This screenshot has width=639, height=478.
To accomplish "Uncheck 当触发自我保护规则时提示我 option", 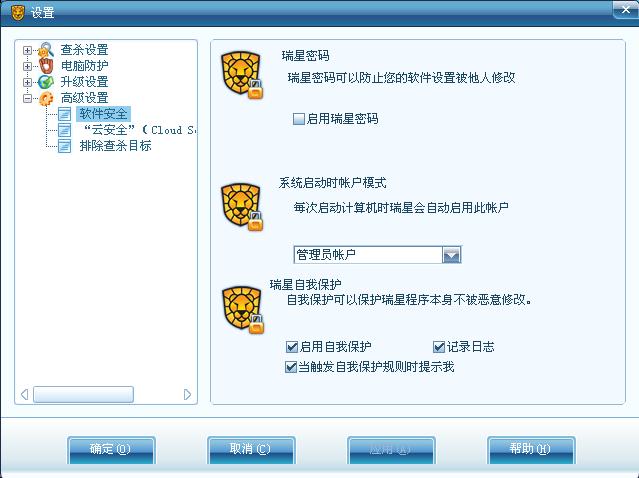I will (291, 367).
